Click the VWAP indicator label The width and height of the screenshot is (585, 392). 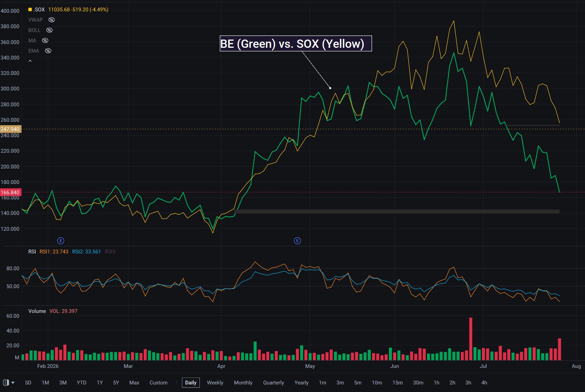(x=35, y=20)
